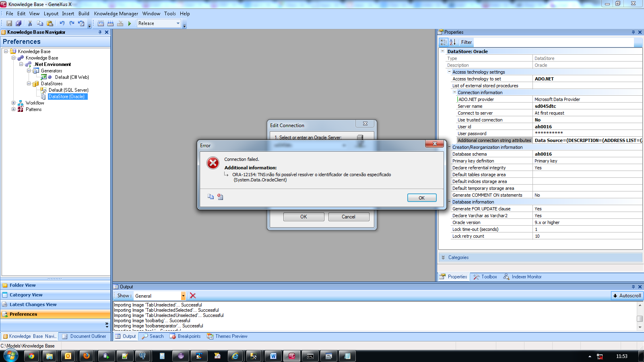This screenshot has width=644, height=362.
Task: Clear output with red X icon
Action: [193, 296]
